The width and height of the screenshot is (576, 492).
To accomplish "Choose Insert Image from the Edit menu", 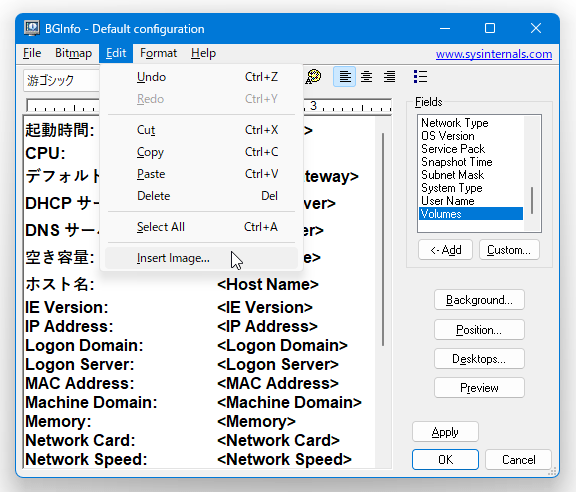I will coord(201,258).
